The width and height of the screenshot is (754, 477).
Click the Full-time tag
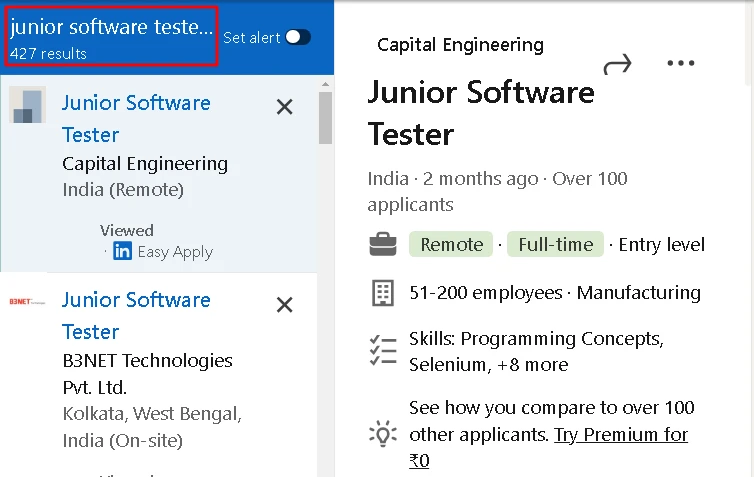555,244
